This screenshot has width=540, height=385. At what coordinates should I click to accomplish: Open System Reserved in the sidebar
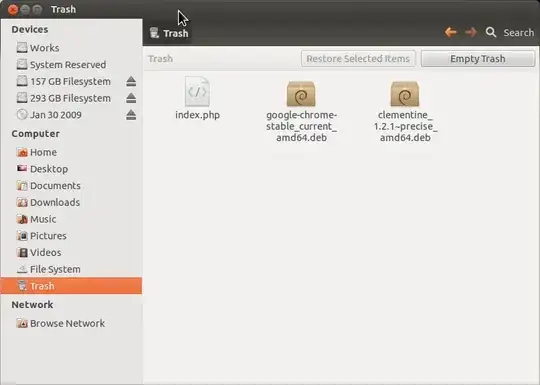71,65
